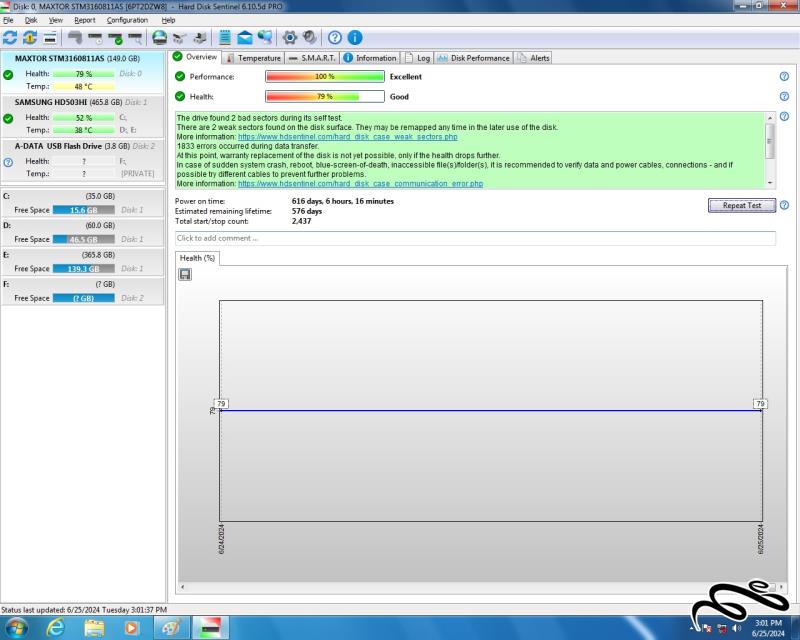Click the toolbar icon right of the envelope
Screen dimensions: 800x640
point(265,38)
